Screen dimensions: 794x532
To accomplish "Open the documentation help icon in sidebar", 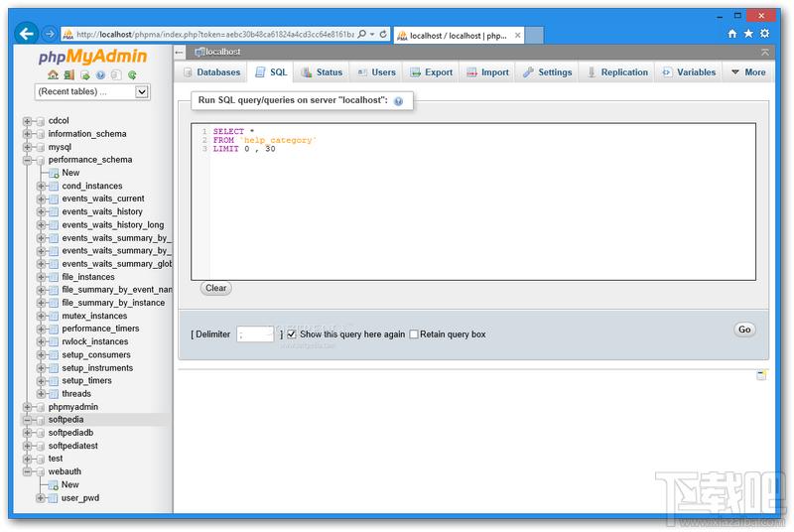I will coord(100,74).
